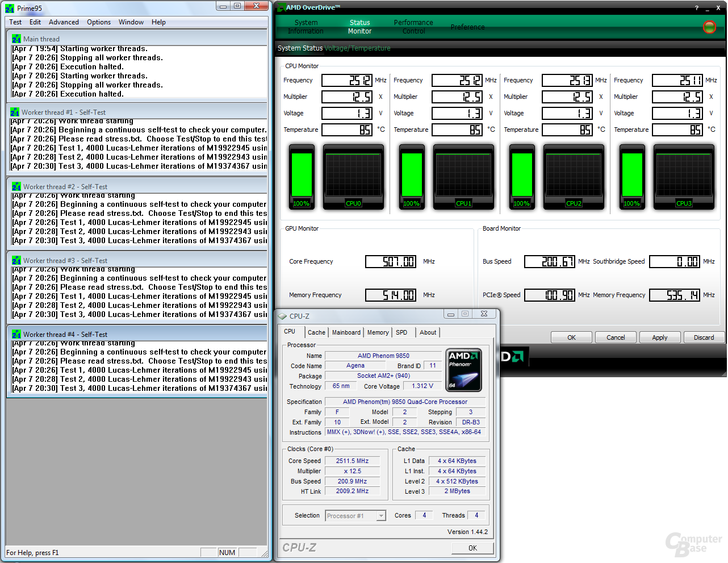Click 'Execution halted.' line in Main thread
Image resolution: width=728 pixels, height=563 pixels.
click(68, 66)
